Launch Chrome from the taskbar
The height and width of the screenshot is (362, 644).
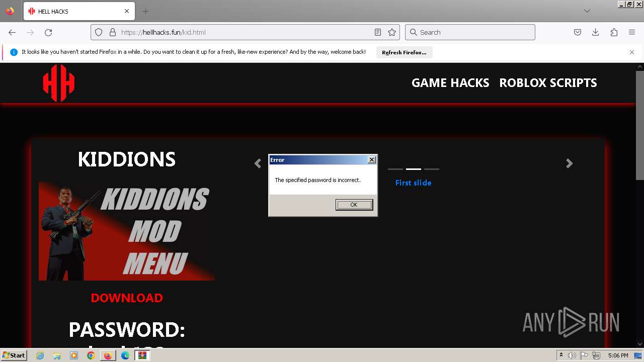click(x=91, y=355)
